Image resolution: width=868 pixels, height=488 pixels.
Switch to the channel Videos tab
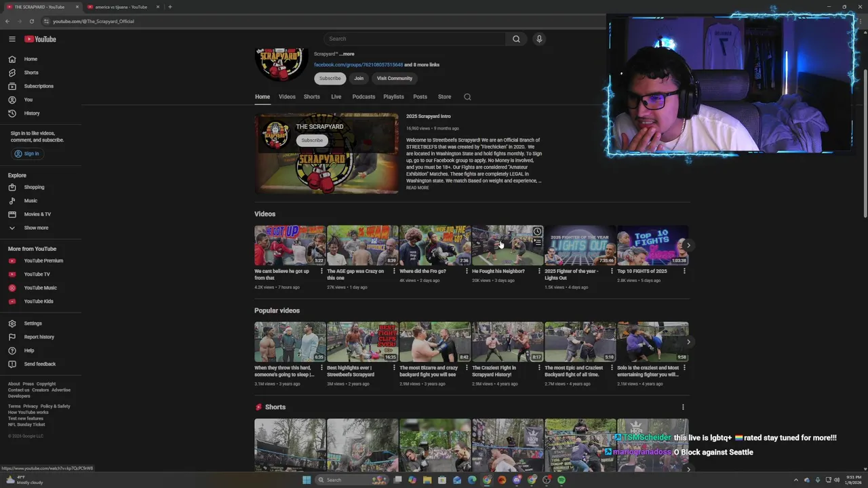click(287, 97)
